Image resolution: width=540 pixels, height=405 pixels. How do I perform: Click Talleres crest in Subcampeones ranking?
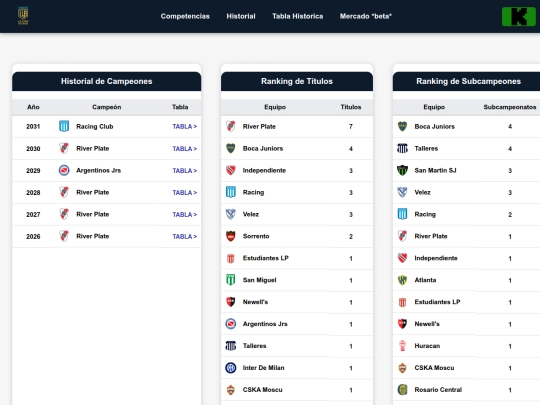click(x=403, y=148)
